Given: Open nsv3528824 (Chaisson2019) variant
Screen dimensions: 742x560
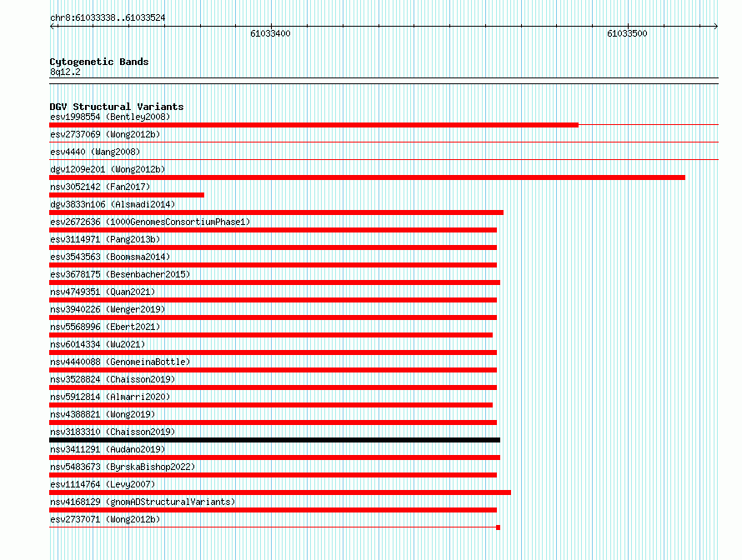Looking at the screenshot, I should coord(113,379).
